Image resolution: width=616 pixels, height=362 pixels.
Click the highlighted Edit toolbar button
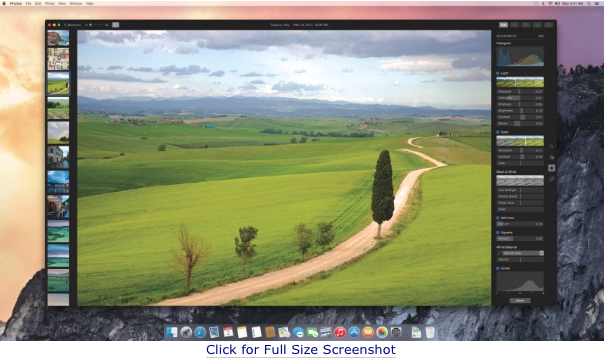pyautogui.click(x=503, y=25)
